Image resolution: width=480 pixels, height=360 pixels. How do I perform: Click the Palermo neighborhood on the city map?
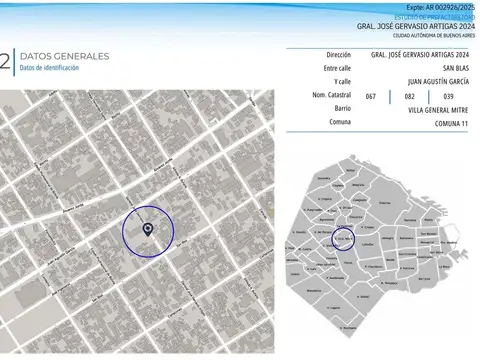[385, 203]
